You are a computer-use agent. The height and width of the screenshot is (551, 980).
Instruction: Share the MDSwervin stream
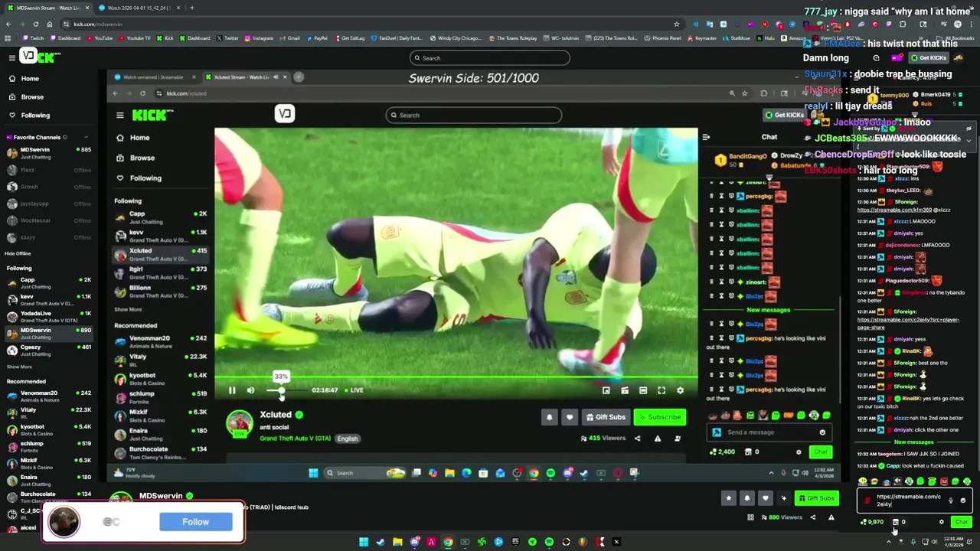point(813,517)
